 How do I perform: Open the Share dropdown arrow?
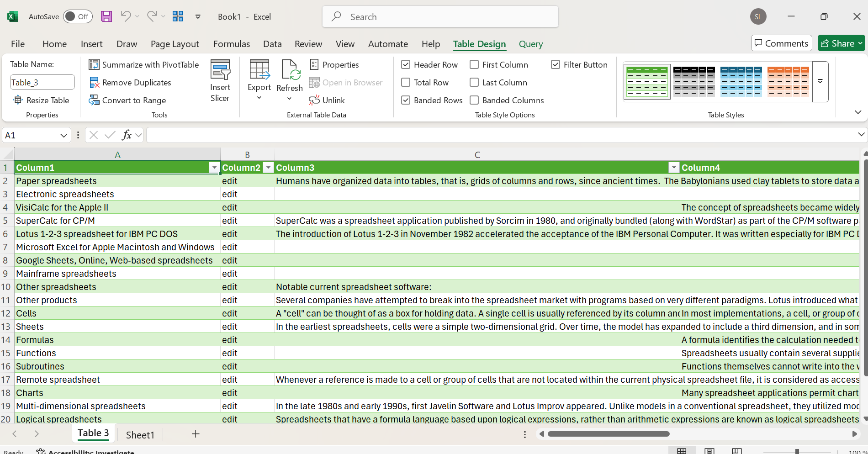point(860,43)
